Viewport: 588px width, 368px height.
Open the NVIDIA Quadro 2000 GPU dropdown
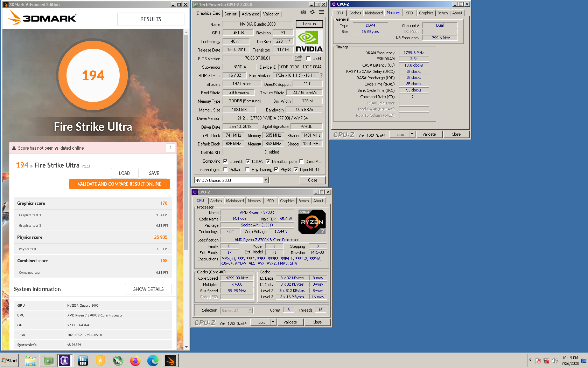(266, 180)
